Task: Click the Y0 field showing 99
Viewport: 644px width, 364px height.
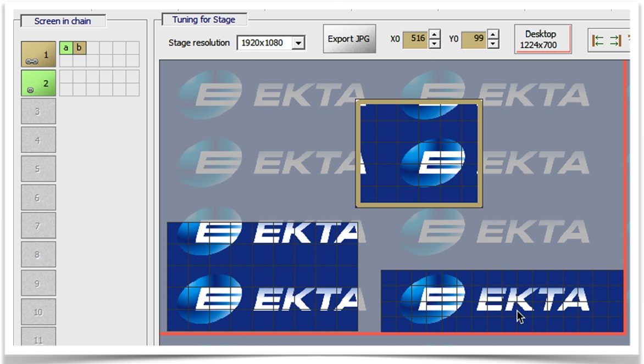Action: [x=474, y=39]
